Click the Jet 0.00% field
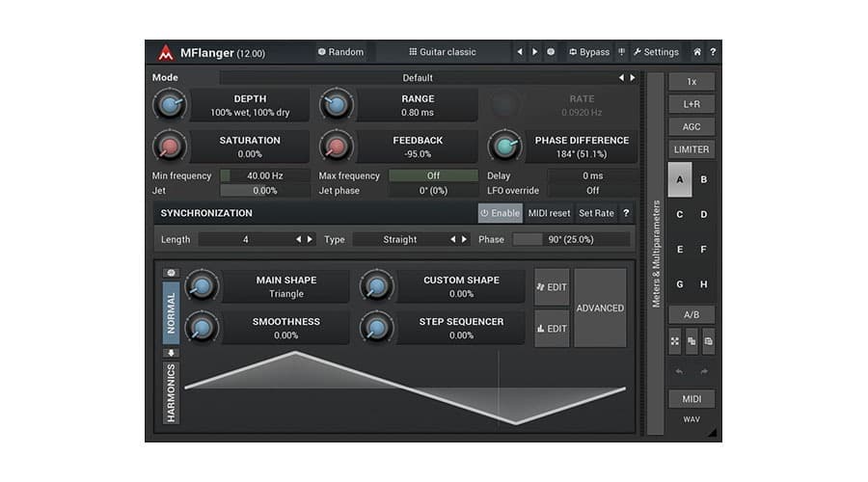 [264, 191]
